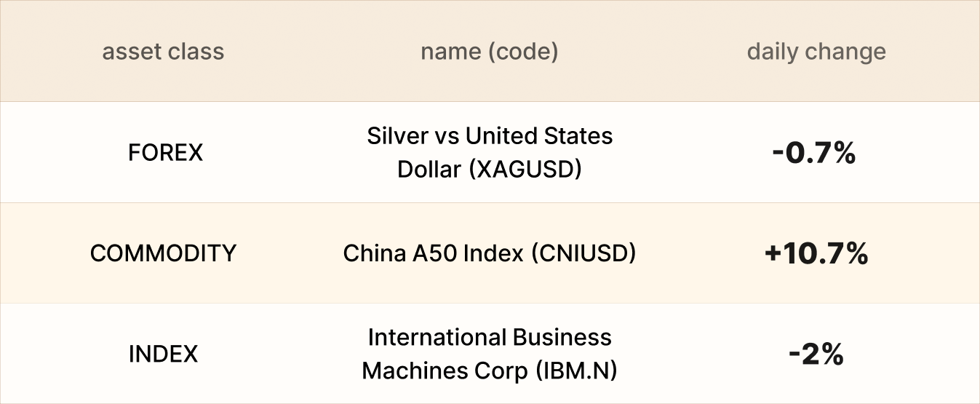Click the XAGUSD ticker code
The width and height of the screenshot is (980, 404).
tap(525, 169)
